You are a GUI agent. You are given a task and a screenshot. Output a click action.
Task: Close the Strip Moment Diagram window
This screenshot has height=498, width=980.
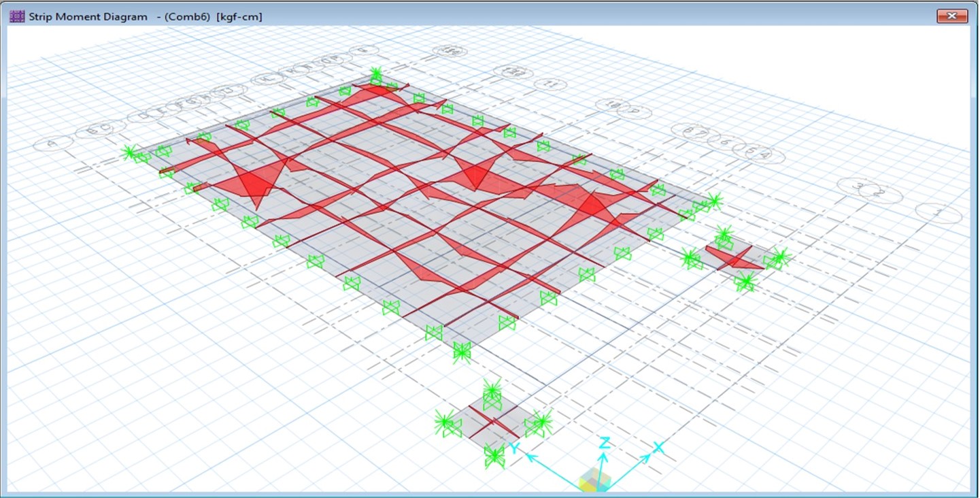pos(951,16)
